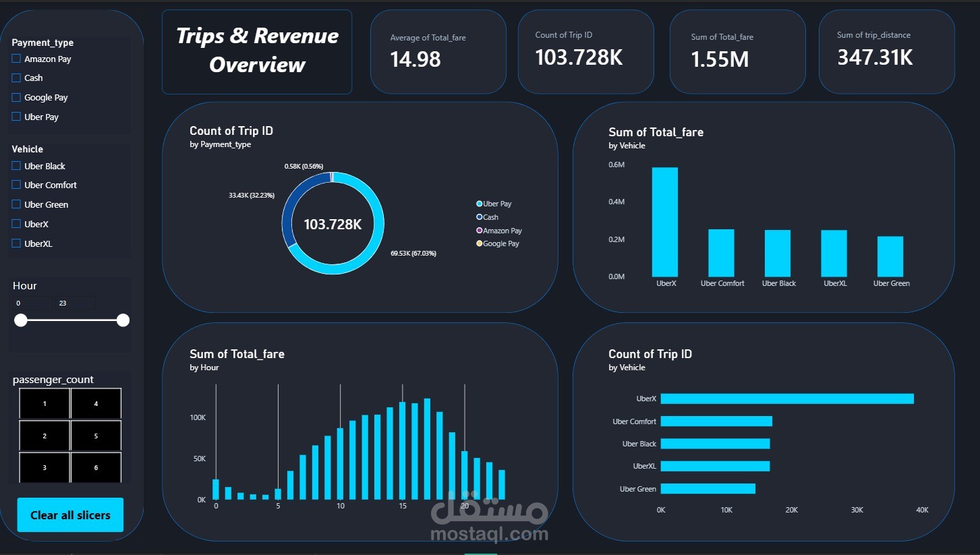Click the Cash legend marker

[479, 217]
